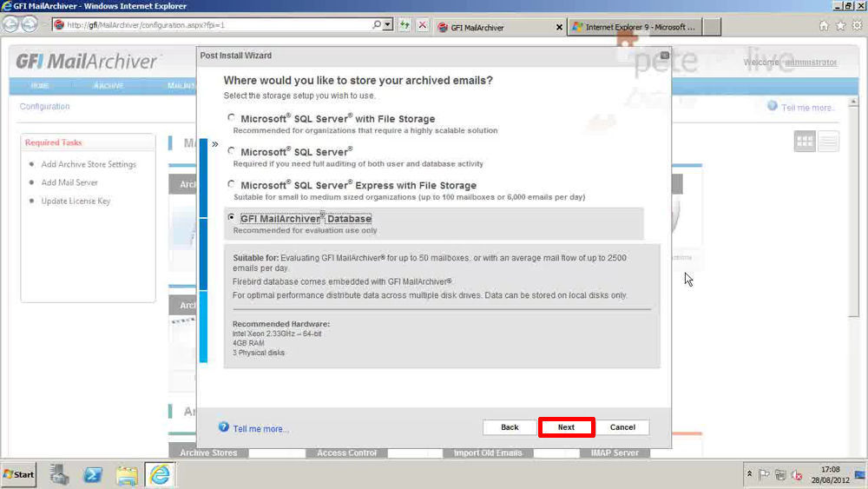Click the Back button in wizard
The width and height of the screenshot is (868, 489).
pos(510,427)
